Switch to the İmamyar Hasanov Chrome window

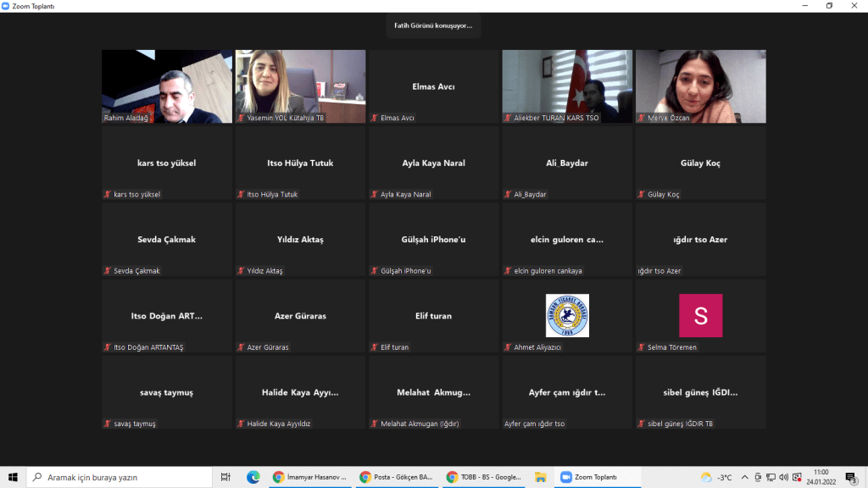click(310, 477)
